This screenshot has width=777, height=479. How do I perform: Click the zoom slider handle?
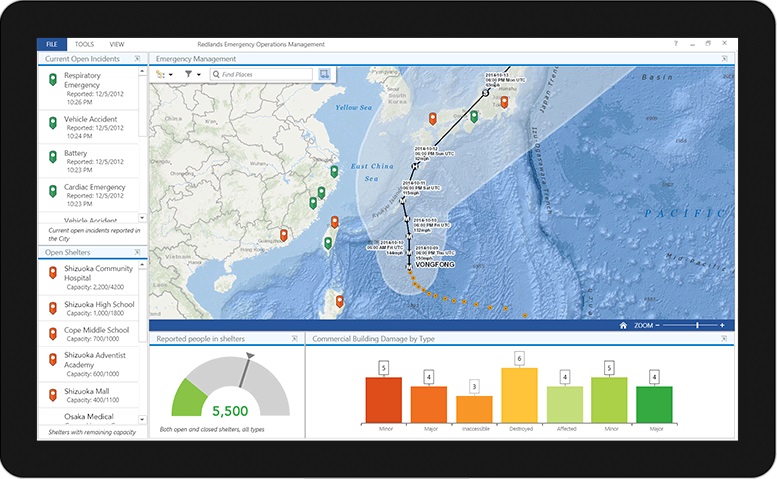tap(697, 325)
